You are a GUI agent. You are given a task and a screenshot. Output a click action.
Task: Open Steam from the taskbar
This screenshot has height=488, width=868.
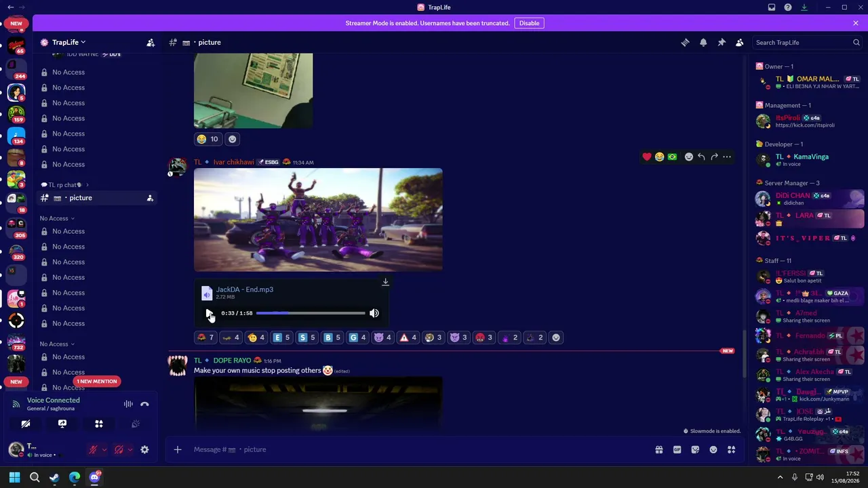coord(54,478)
